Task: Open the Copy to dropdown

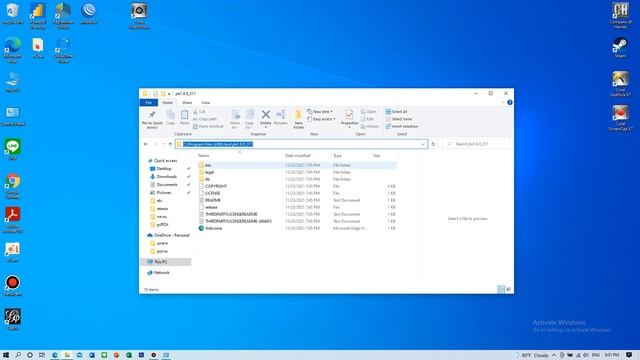Action: click(249, 120)
